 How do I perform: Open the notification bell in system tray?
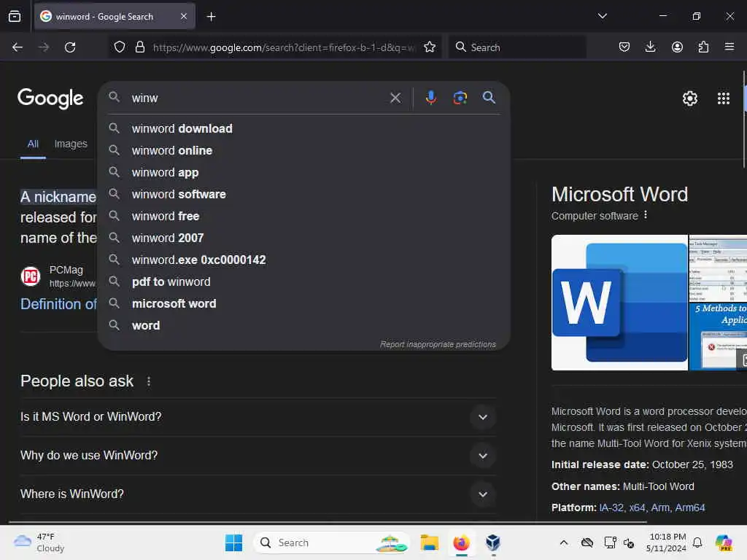[x=697, y=542]
